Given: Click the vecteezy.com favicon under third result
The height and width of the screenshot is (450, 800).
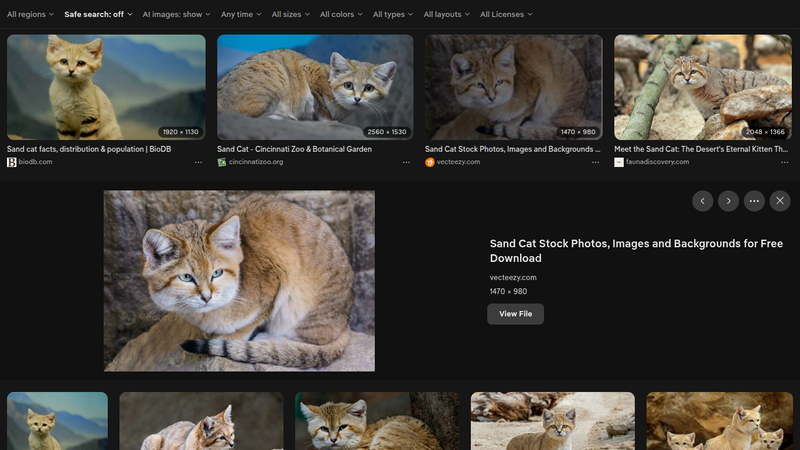Looking at the screenshot, I should point(430,162).
